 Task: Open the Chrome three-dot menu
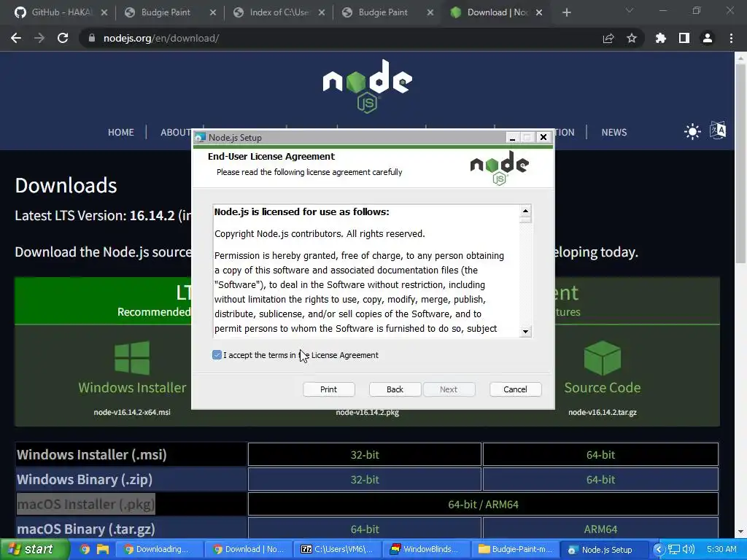731,38
